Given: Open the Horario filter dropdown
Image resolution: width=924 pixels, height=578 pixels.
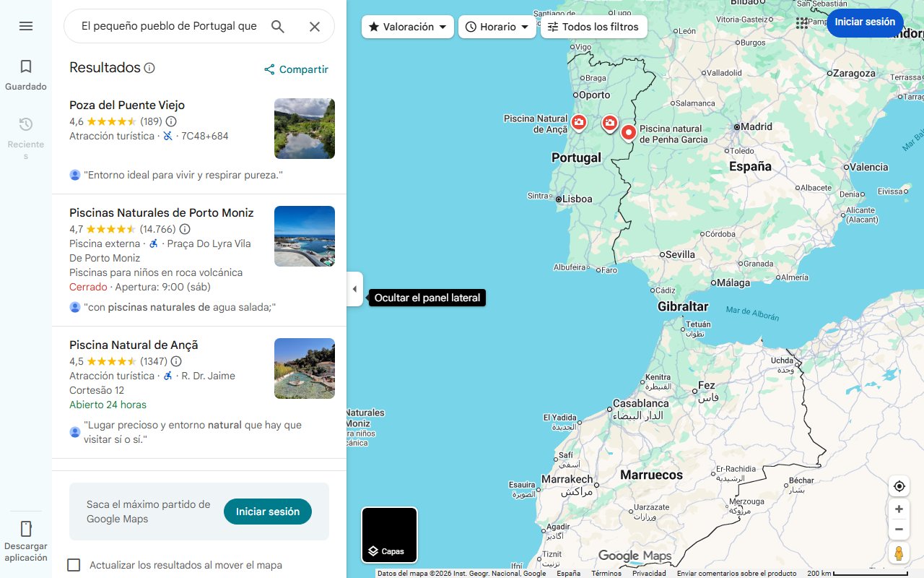Looking at the screenshot, I should [x=497, y=26].
